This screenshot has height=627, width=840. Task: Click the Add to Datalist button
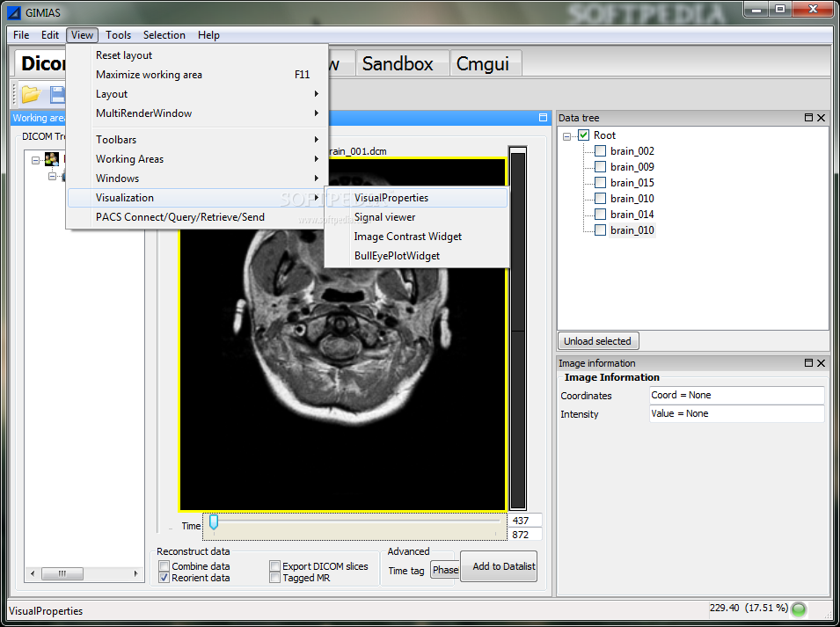click(499, 566)
